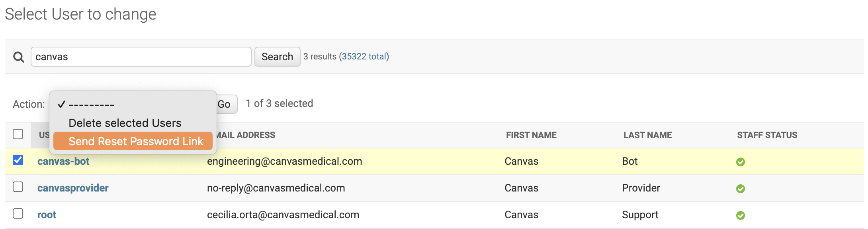Sort by First Name column header

point(531,135)
